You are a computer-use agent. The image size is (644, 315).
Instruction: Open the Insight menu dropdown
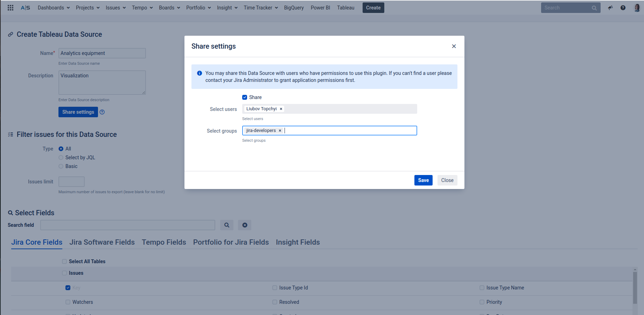pos(227,8)
